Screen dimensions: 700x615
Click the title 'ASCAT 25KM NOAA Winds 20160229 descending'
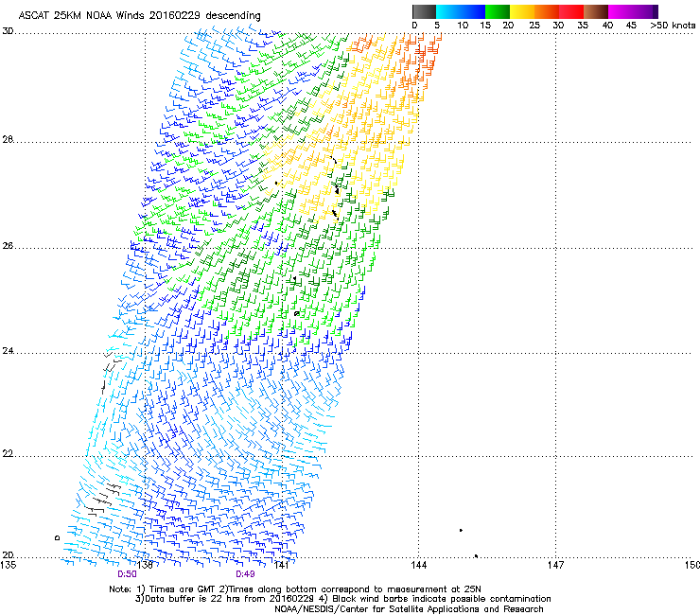click(x=139, y=16)
